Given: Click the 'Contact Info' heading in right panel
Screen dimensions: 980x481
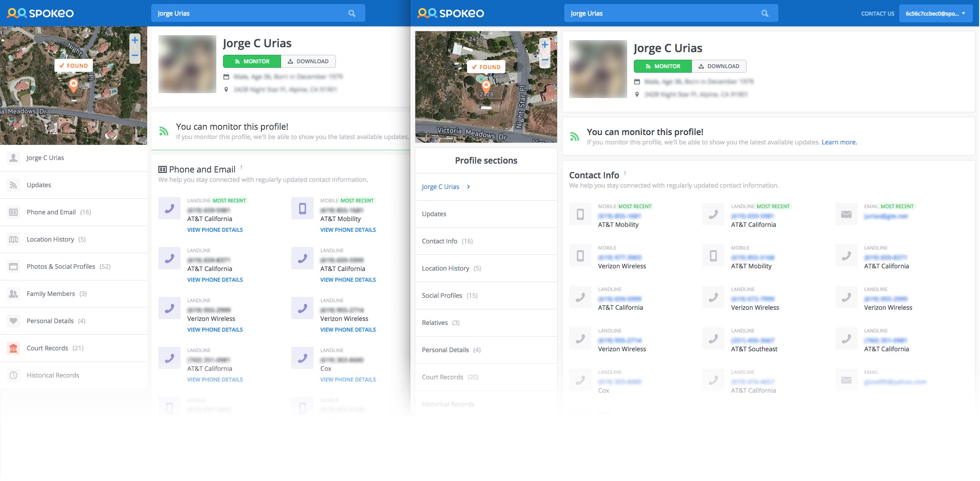Looking at the screenshot, I should pos(594,175).
